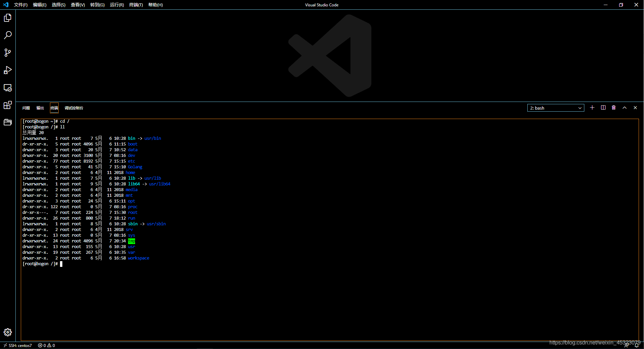This screenshot has height=349, width=644.
Task: Click the feedback icon in status bar
Action: click(626, 345)
